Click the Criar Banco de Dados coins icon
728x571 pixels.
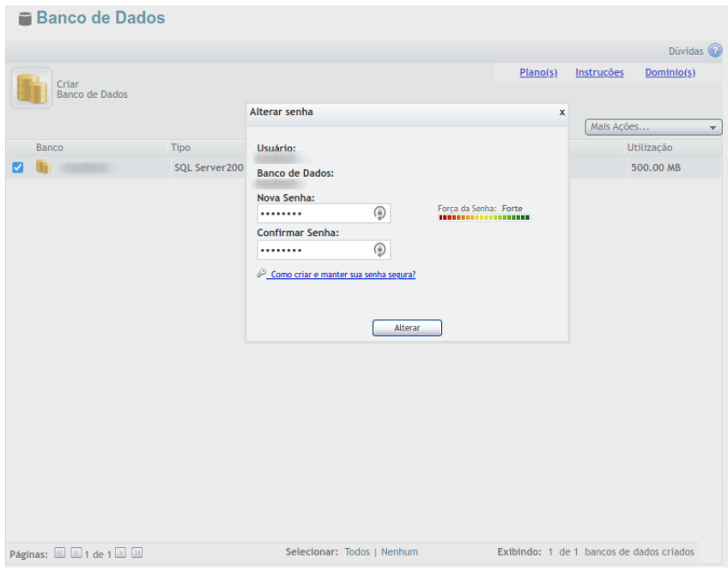(x=32, y=88)
